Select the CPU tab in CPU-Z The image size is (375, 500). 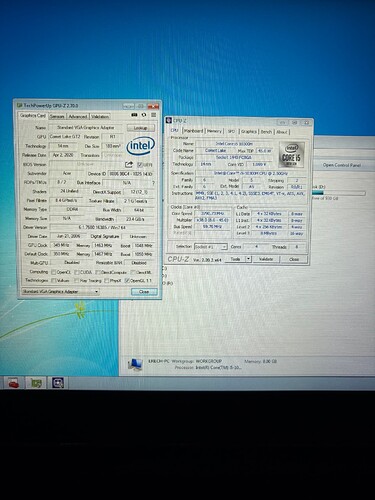click(x=175, y=130)
